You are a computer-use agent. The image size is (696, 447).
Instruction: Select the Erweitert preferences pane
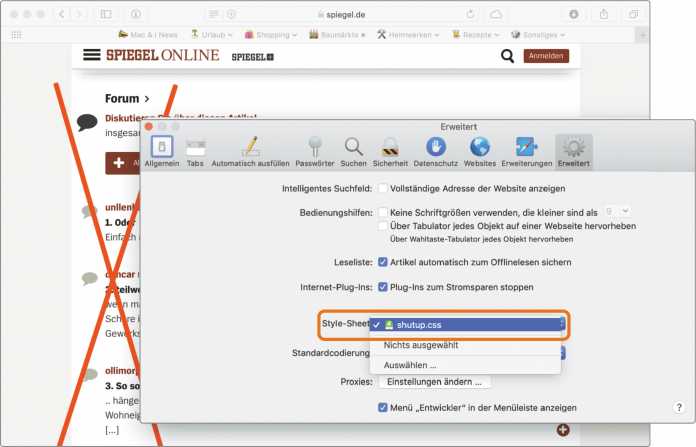(574, 152)
